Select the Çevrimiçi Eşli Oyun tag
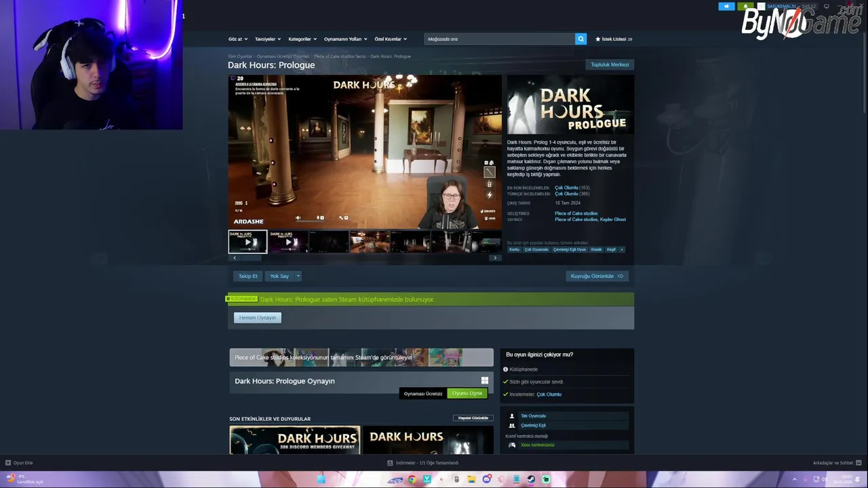This screenshot has width=868, height=488. click(570, 249)
